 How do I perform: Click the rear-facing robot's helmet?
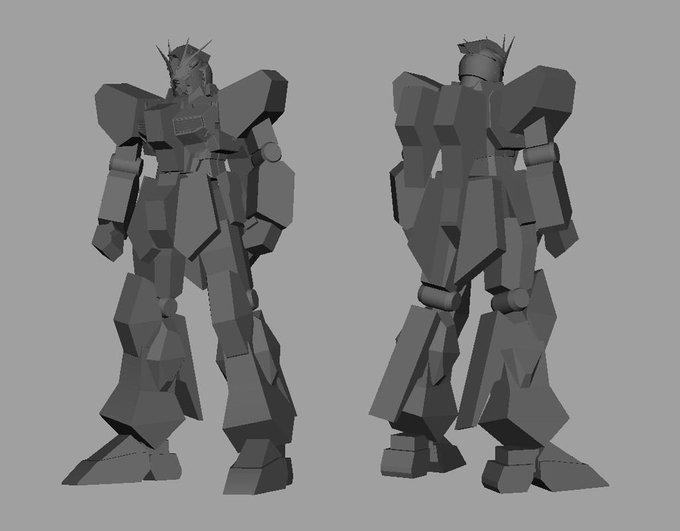click(x=481, y=63)
